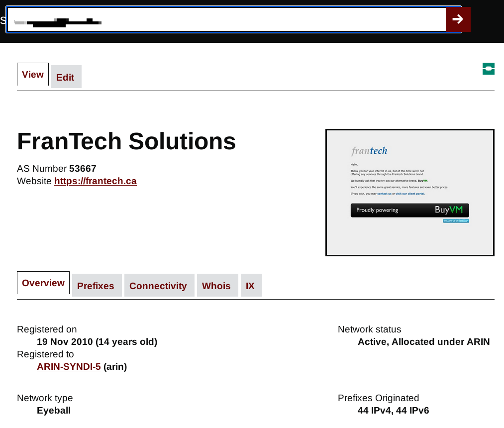Screen dimensions: 504x428
Task: Open the Prefixes tab
Action: 96,286
